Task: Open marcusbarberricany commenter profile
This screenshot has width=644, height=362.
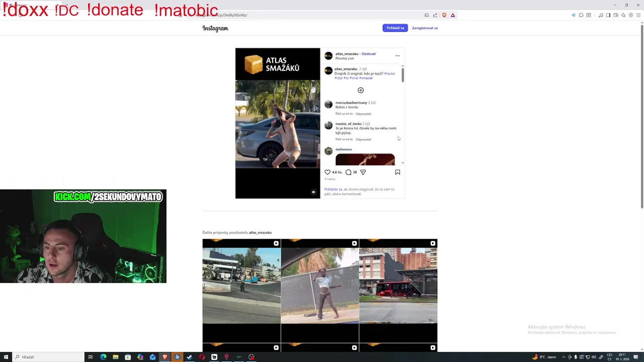Action: 351,103
